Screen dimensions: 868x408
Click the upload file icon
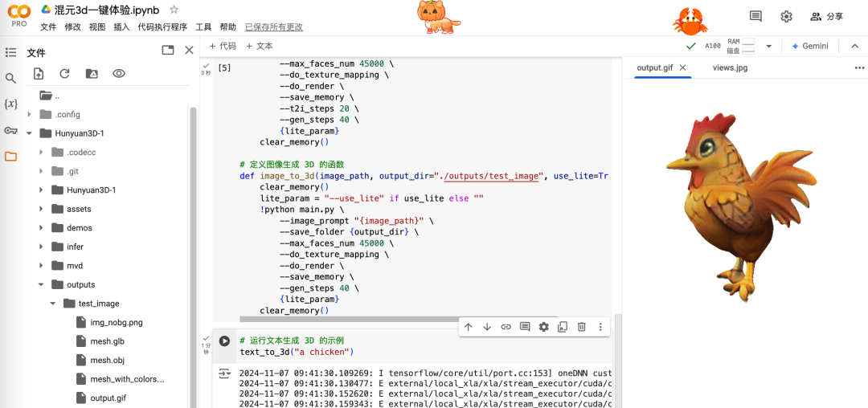39,74
